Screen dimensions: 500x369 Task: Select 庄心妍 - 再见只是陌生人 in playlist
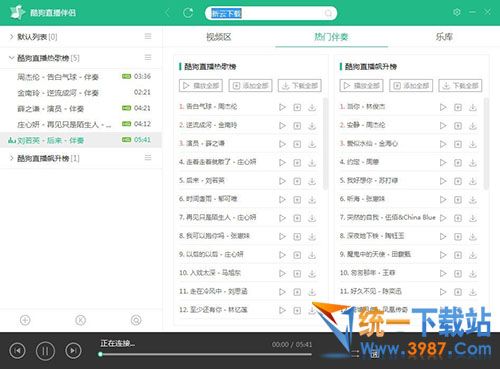coord(81,124)
